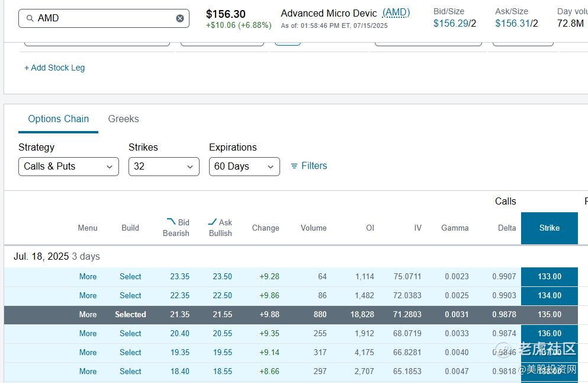Click bid 20.40 for 136.00 strike
Screen dimensions: 588x383
[x=180, y=333]
